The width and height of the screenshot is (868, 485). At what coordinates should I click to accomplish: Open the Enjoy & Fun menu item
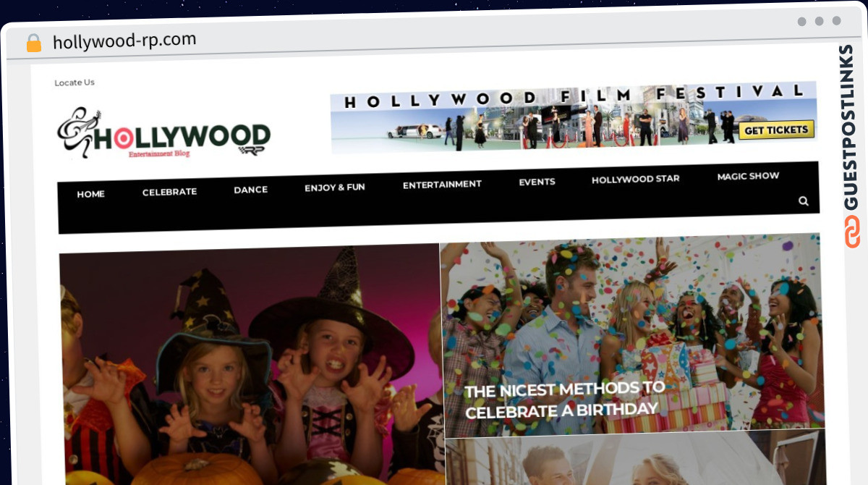tap(335, 187)
